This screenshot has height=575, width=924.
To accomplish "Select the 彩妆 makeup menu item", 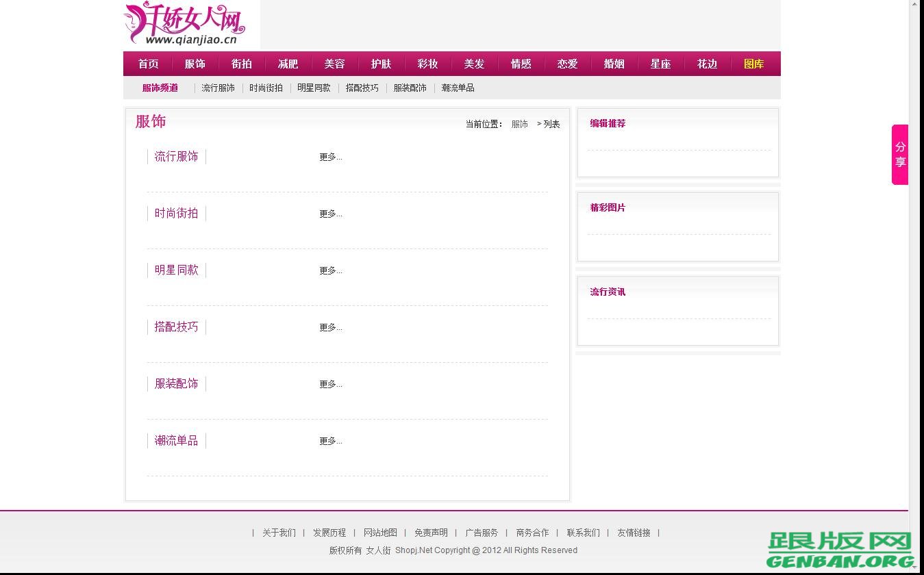I will tap(427, 64).
